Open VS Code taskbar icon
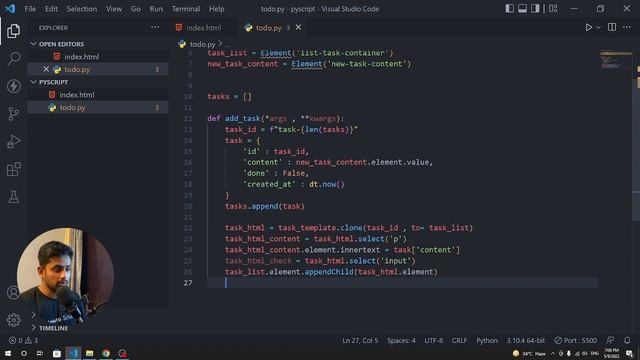Screen dimensions: 640x360 click(x=73, y=353)
